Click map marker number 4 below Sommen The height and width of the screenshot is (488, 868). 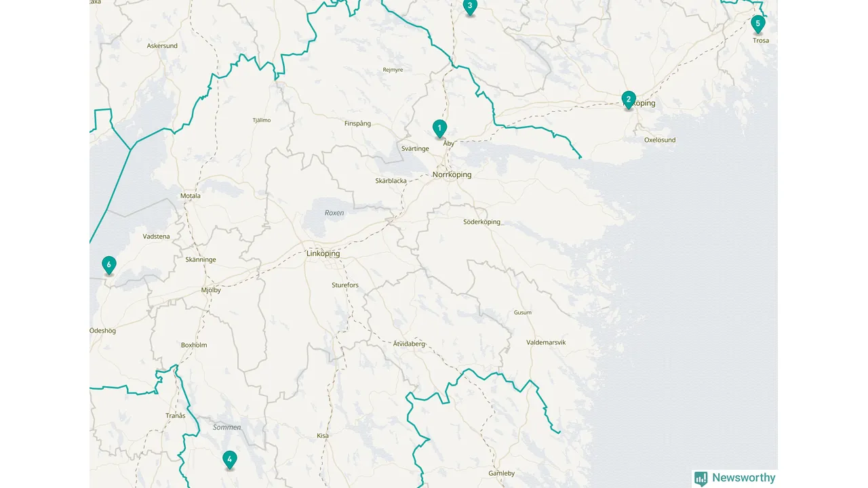[230, 460]
